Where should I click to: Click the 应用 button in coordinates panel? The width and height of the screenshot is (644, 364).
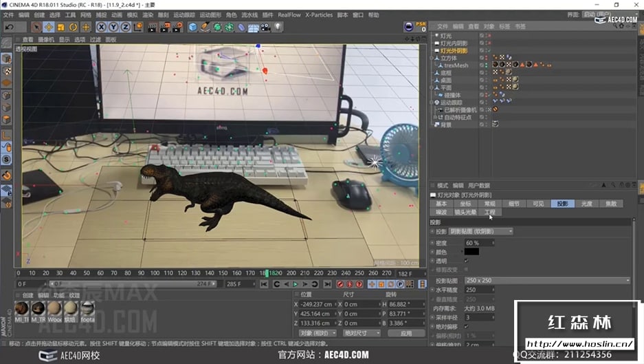tap(406, 333)
